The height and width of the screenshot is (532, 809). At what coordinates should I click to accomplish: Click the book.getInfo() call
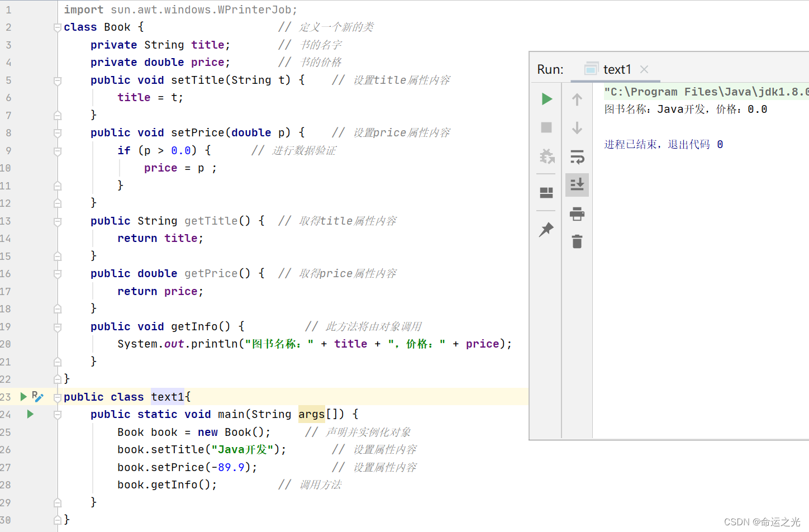coord(167,484)
